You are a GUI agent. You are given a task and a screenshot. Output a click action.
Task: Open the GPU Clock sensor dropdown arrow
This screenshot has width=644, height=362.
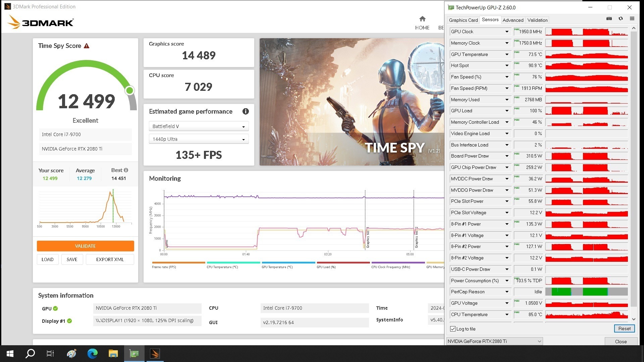(x=507, y=32)
